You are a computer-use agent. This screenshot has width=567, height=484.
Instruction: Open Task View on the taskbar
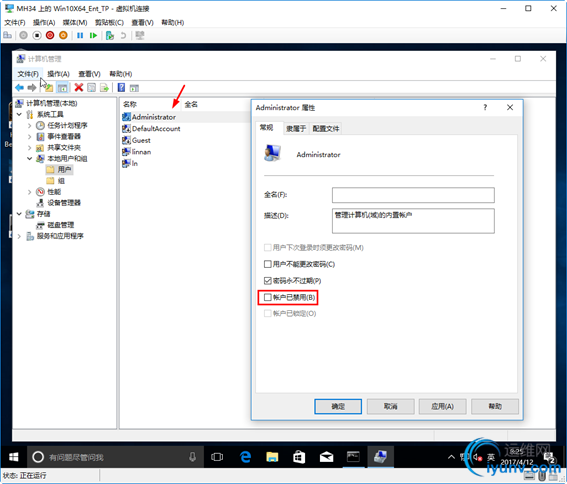pyautogui.click(x=217, y=457)
